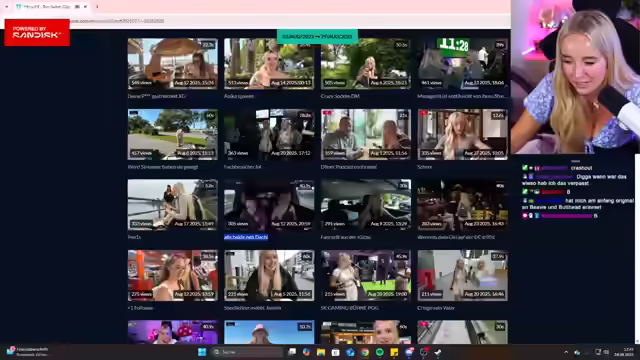This screenshot has width=640, height=360.
Task: Click the 'crashout' chat message
Action: click(x=581, y=168)
